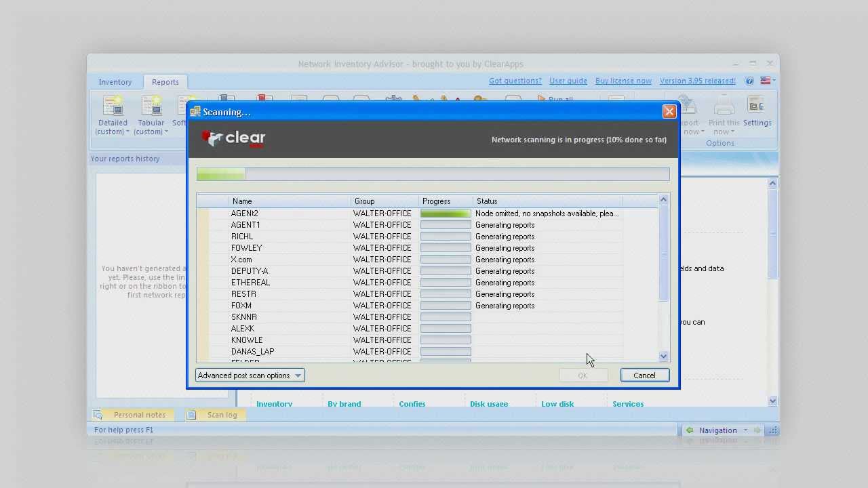
Task: Click the greyed OK button
Action: (x=583, y=375)
